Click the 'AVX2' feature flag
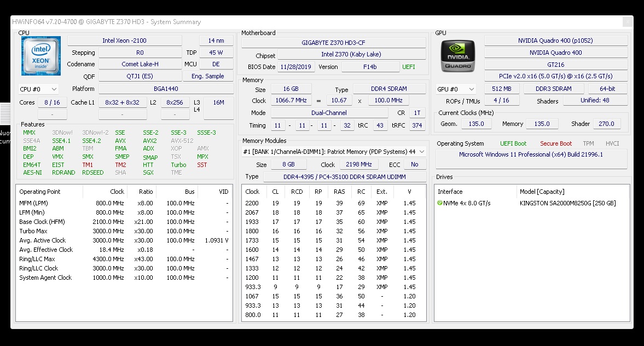The width and height of the screenshot is (644, 346). pyautogui.click(x=150, y=141)
